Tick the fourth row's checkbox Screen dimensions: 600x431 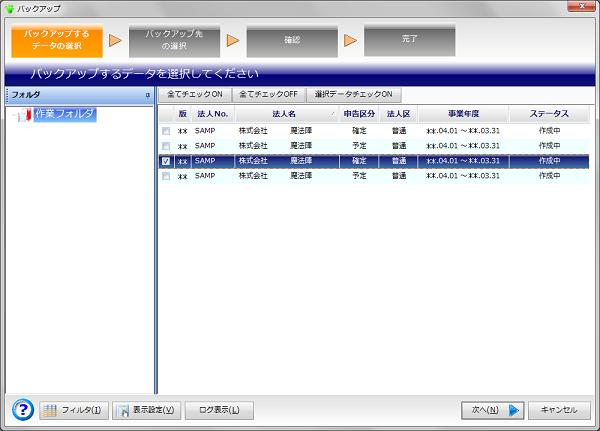166,176
